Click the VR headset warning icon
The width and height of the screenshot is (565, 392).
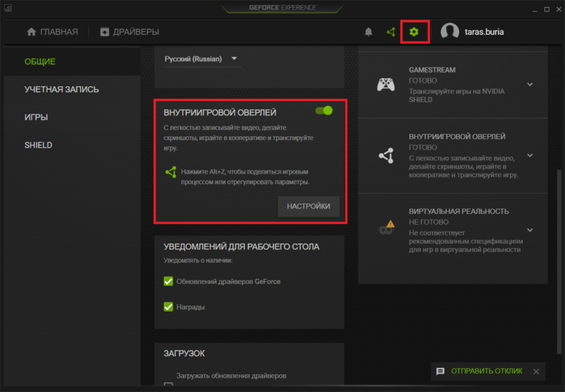point(386,227)
